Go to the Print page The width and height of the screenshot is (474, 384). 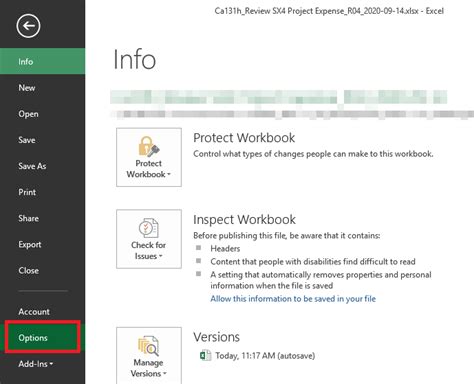42,192
